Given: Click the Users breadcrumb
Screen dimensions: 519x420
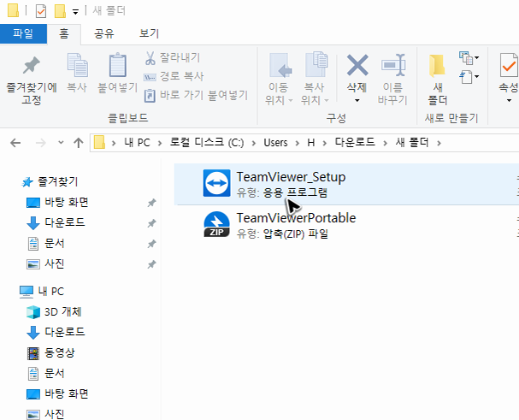Looking at the screenshot, I should coord(275,143).
